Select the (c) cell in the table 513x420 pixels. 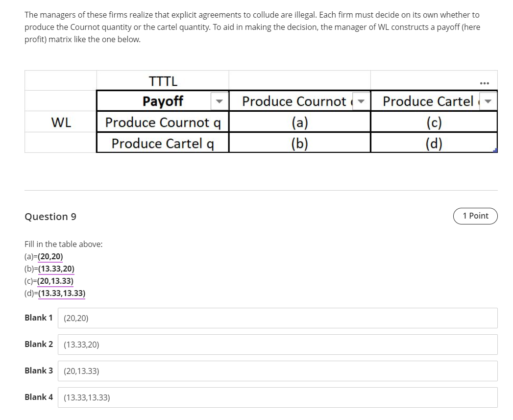434,122
